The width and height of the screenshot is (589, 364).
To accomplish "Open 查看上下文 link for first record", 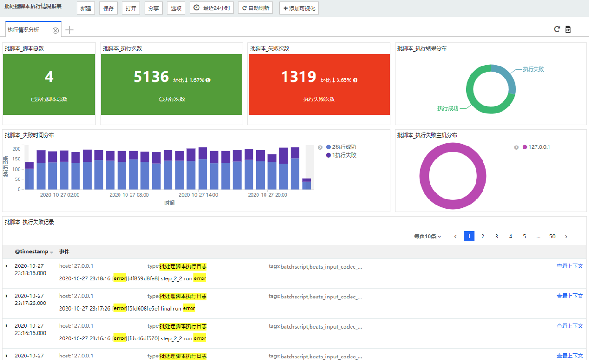I will (569, 266).
